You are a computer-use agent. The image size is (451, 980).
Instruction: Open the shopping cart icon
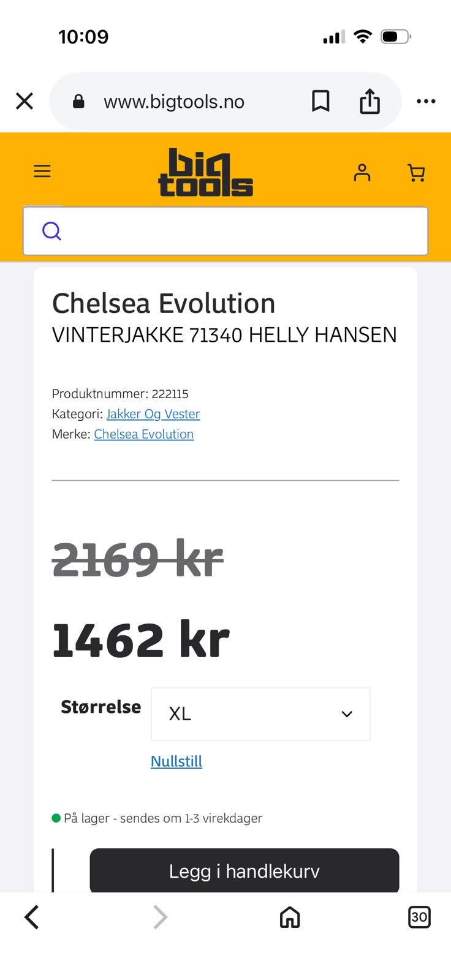click(416, 173)
